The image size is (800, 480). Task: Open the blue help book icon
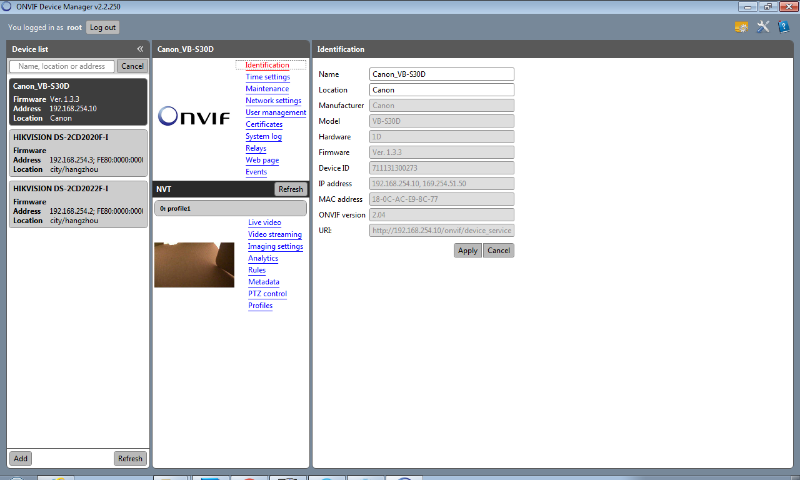pos(783,27)
